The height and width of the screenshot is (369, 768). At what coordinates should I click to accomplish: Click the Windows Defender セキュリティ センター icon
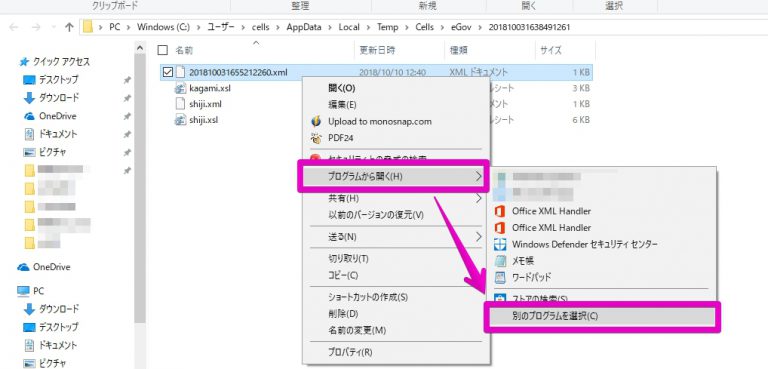[500, 244]
